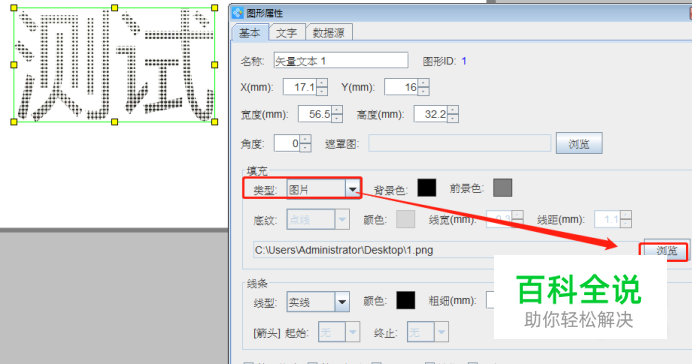Image resolution: width=692 pixels, height=364 pixels.
Task: Click the bottom-right yellow resize handle
Action: (x=214, y=122)
